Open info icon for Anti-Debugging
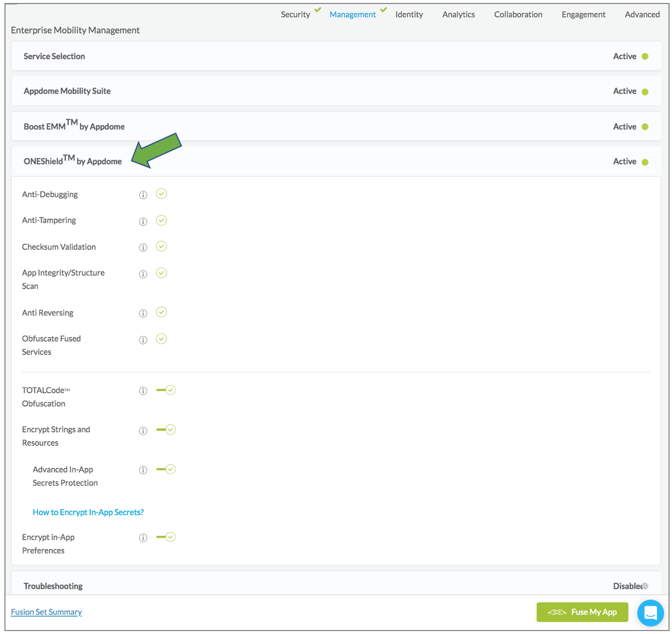 [x=143, y=195]
